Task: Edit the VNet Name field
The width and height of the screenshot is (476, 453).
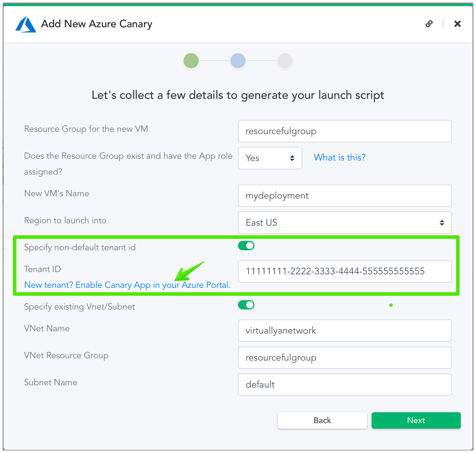Action: [345, 331]
